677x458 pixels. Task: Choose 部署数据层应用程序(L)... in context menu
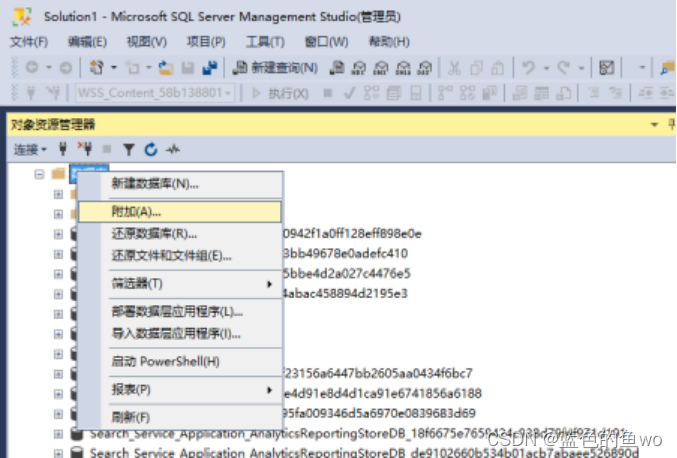click(180, 312)
